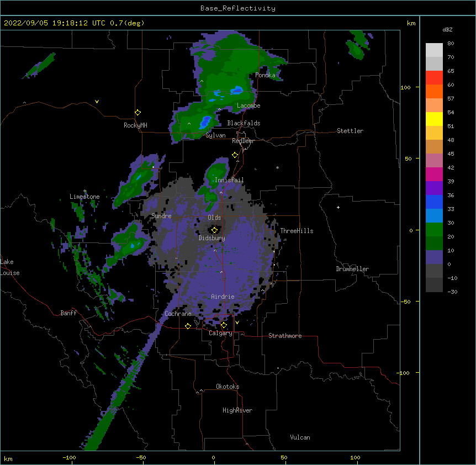The height and width of the screenshot is (465, 476).
Task: Click the Stettler city label
Action: click(350, 131)
